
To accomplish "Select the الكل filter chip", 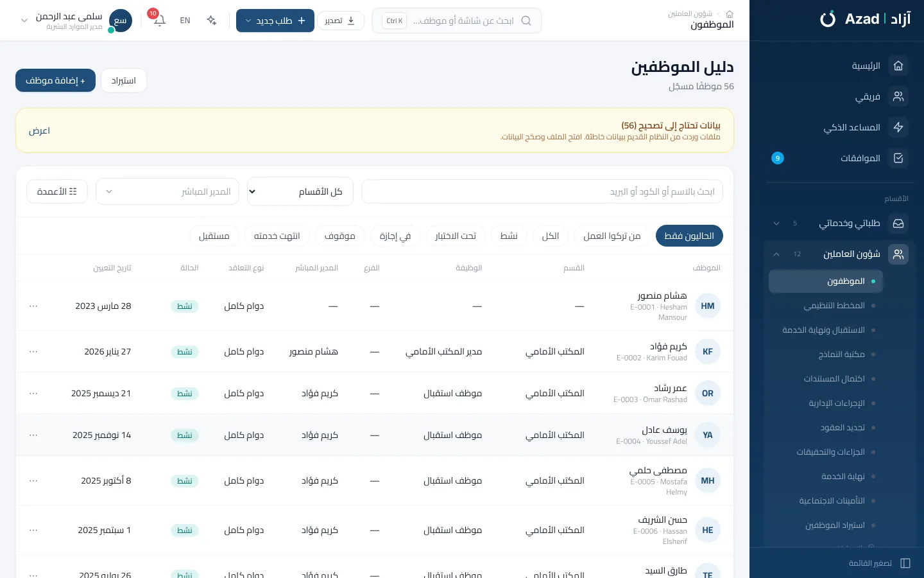I will point(551,236).
